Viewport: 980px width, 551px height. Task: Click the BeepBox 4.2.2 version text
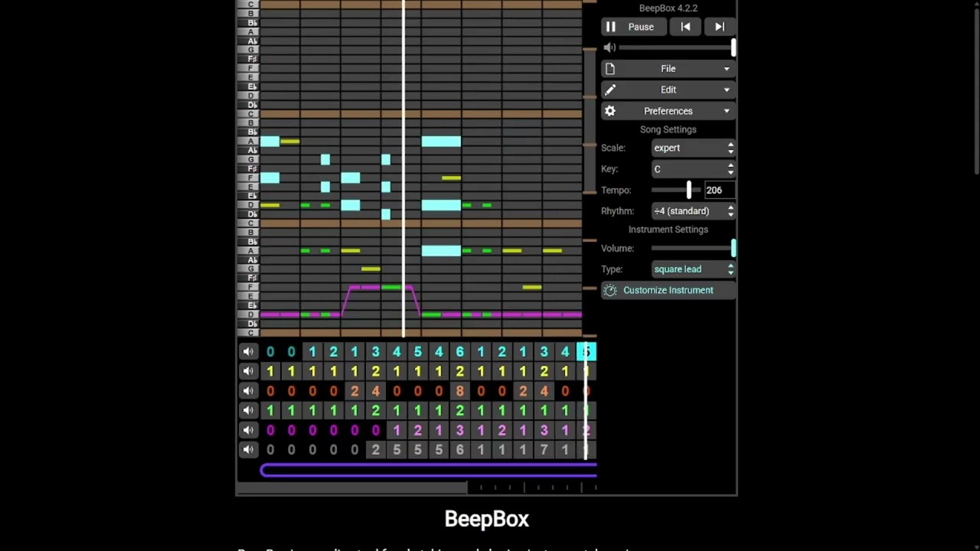[668, 8]
